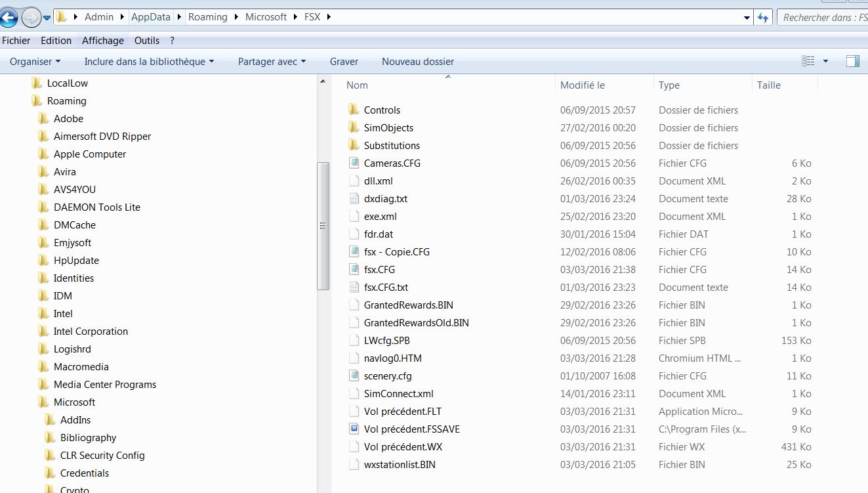Click the change view icon
The width and height of the screenshot is (868, 493).
[808, 61]
